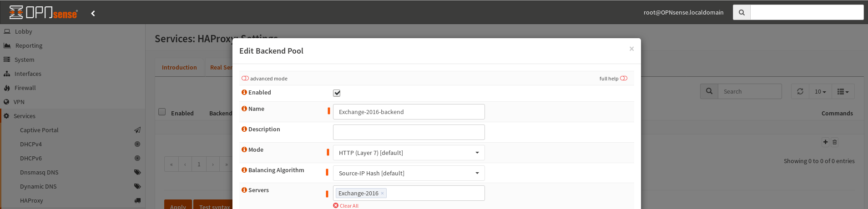Click the HAProxy truck icon
Screen dimensions: 868x209
(x=137, y=200)
